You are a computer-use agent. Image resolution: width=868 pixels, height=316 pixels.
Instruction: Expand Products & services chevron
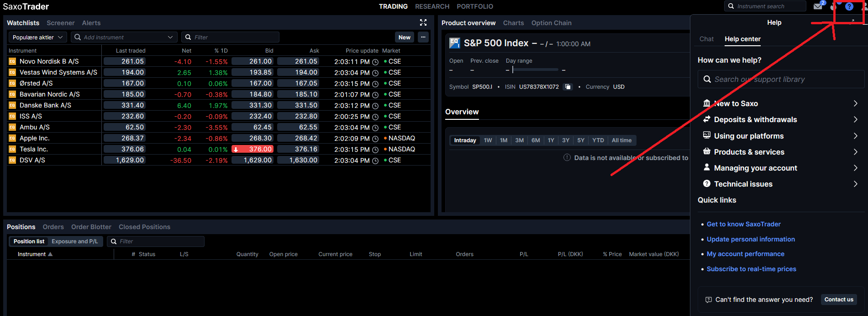point(855,152)
